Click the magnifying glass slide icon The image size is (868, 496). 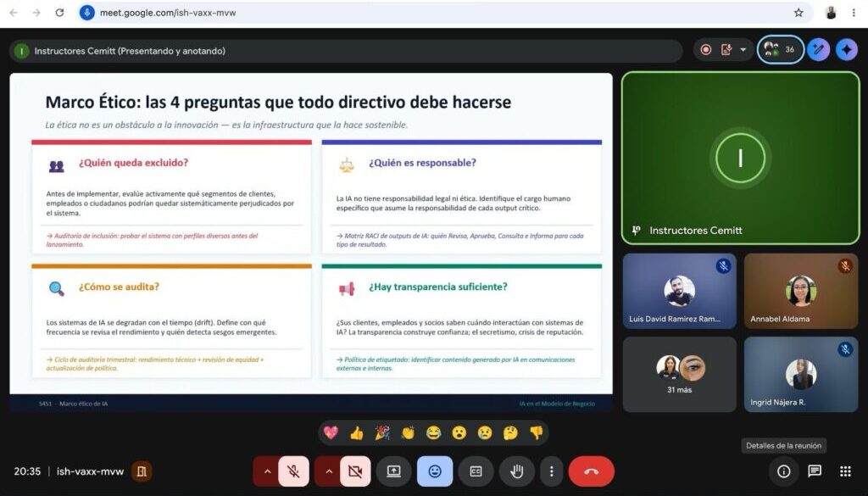[57, 289]
